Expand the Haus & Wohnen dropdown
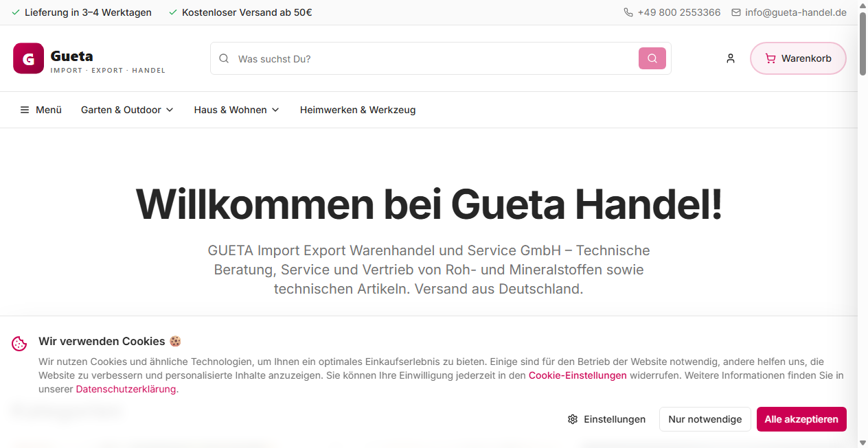The height and width of the screenshot is (448, 868). [236, 109]
